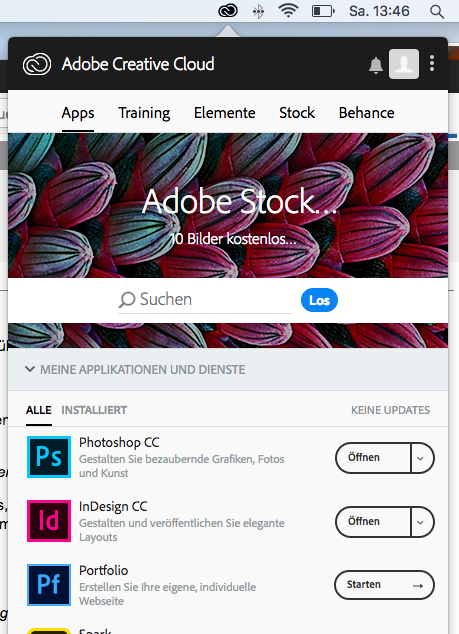
Task: Click the '10 Bilder kostenlos...' text
Action: click(x=233, y=239)
